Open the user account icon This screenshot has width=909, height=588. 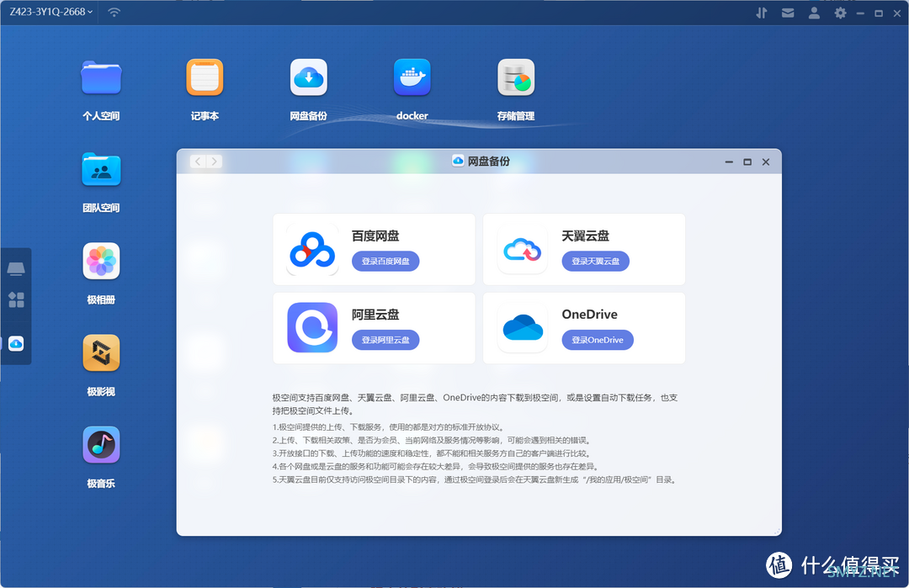tap(814, 13)
